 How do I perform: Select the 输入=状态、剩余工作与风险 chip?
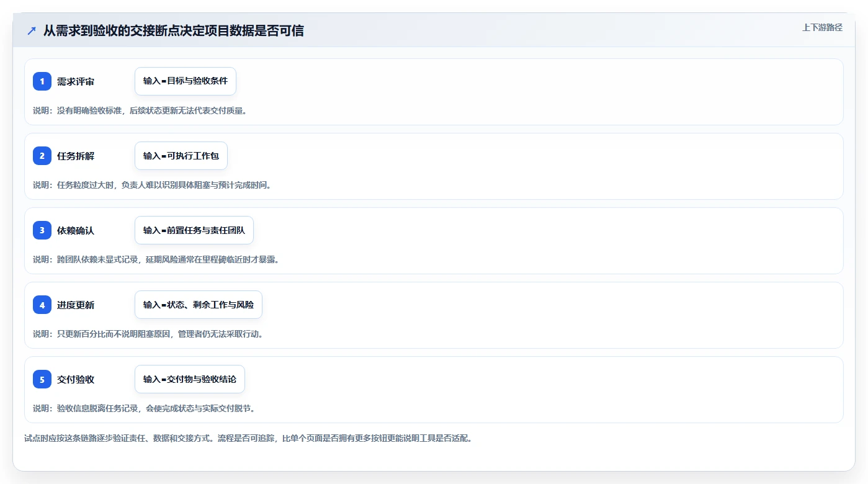point(199,305)
